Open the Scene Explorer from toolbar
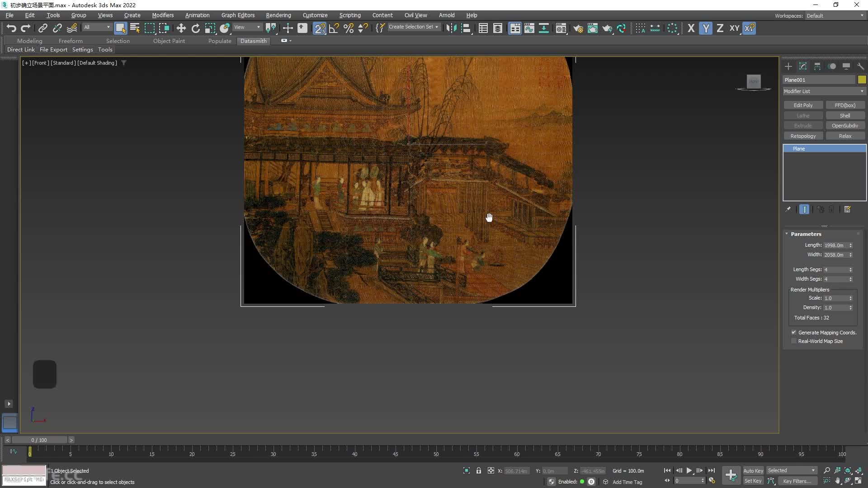Viewport: 868px width, 488px height. (x=483, y=28)
